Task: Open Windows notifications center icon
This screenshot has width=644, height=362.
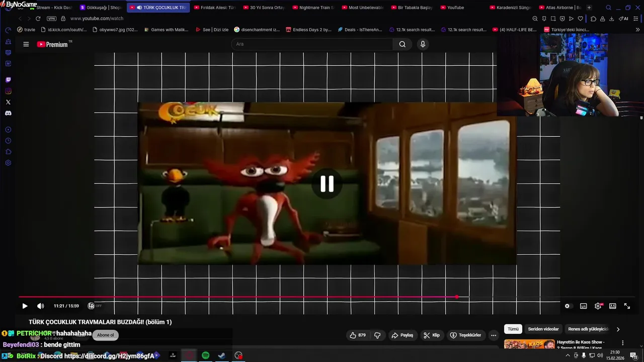Action: click(x=633, y=355)
